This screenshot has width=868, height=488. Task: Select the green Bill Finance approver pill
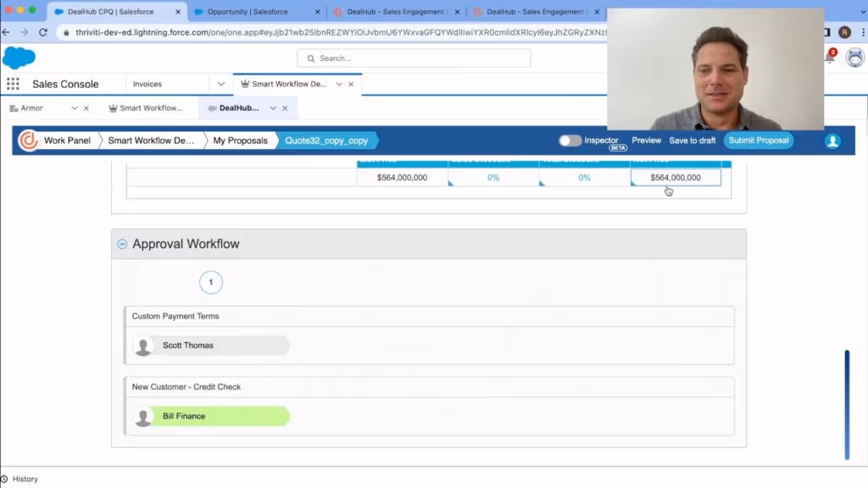tap(211, 417)
